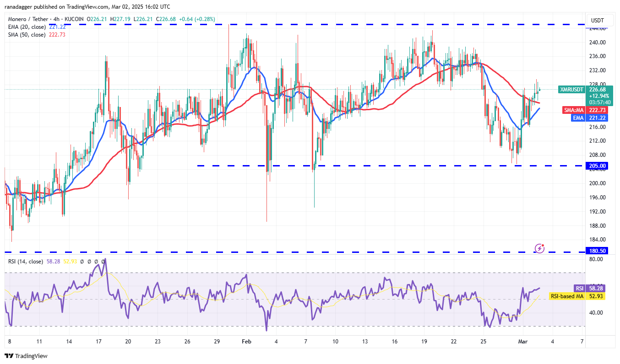
Task: Click the 240.00 mark on price scale
Action: (597, 43)
